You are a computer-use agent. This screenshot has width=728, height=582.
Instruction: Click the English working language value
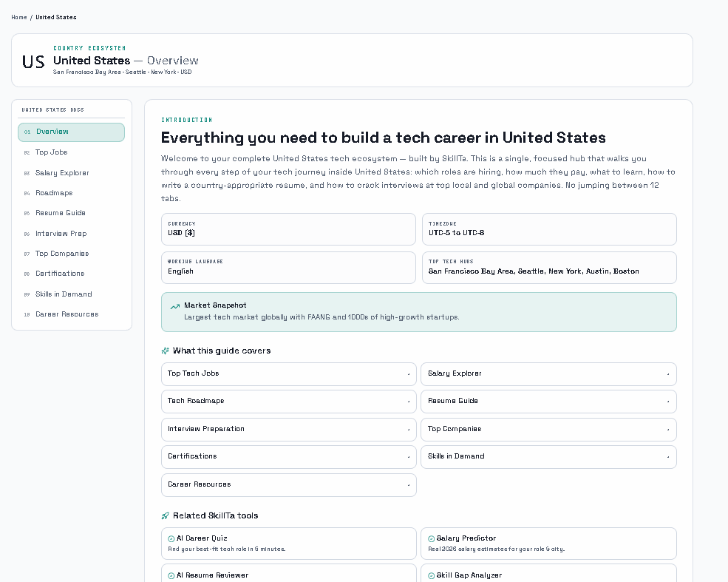tap(180, 271)
